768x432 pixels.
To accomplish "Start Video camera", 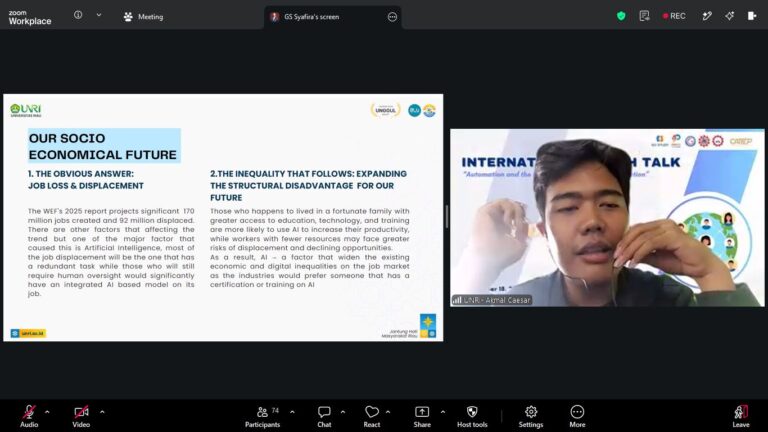I will (81, 416).
